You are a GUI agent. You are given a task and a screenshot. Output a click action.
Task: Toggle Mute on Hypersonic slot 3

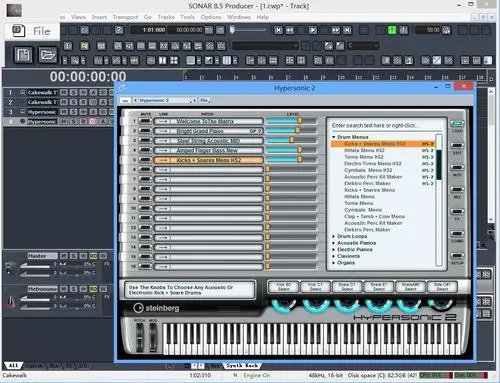click(x=145, y=141)
